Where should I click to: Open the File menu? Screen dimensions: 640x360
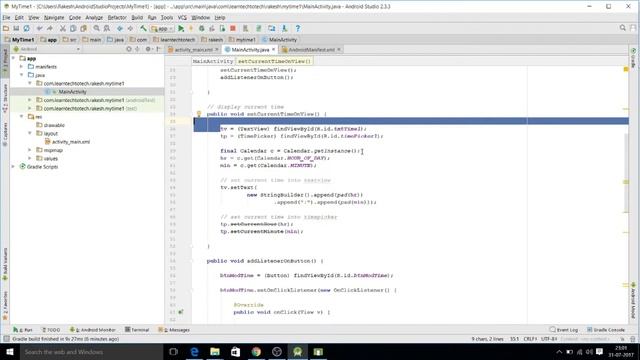click(x=6, y=18)
